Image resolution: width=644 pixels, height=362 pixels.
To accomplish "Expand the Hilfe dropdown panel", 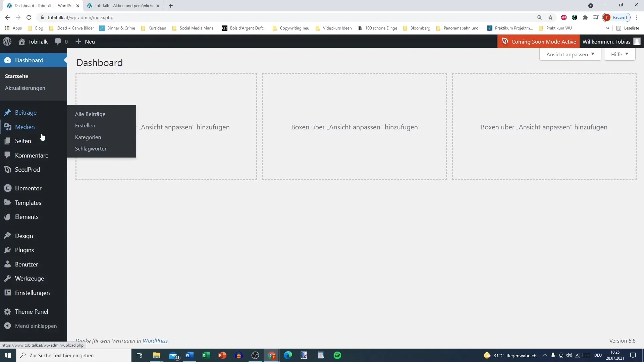I will point(620,54).
